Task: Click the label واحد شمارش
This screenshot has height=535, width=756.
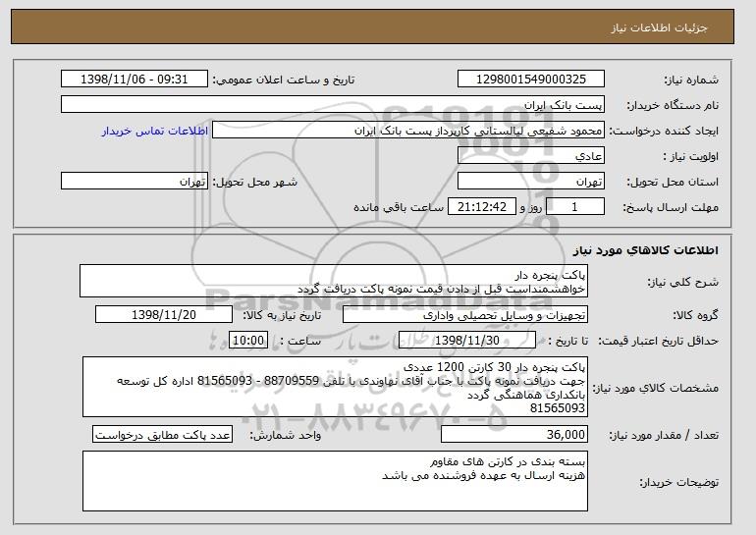Action: pyautogui.click(x=286, y=435)
